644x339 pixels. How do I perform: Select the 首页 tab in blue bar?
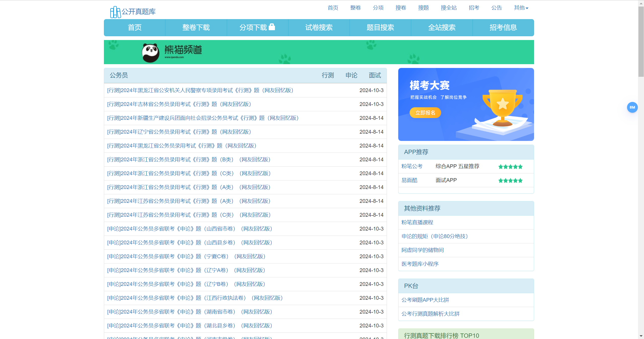[135, 27]
